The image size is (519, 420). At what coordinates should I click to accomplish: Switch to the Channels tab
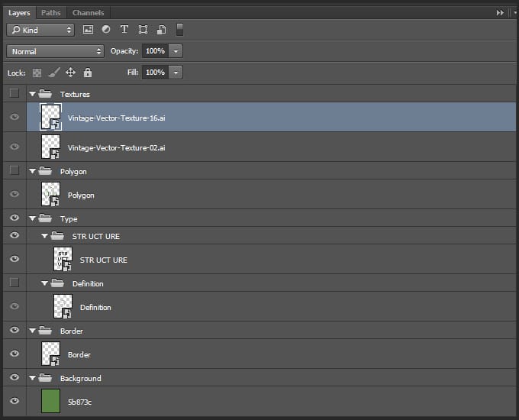88,12
